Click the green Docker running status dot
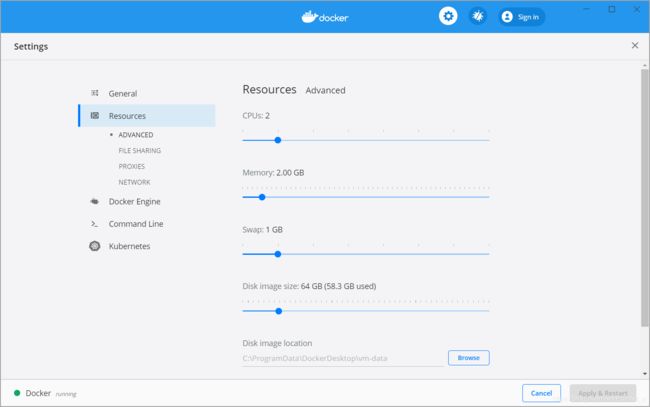The image size is (650, 407). [17, 393]
